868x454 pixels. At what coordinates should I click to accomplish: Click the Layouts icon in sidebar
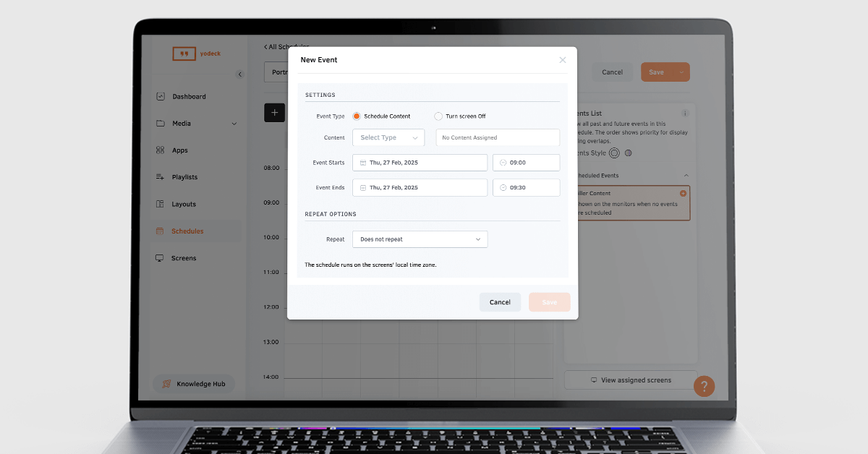pos(160,204)
